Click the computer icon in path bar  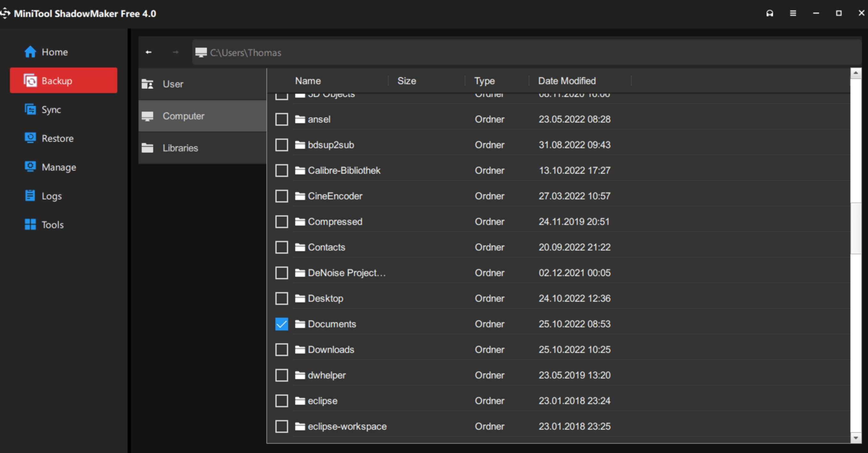(x=201, y=52)
